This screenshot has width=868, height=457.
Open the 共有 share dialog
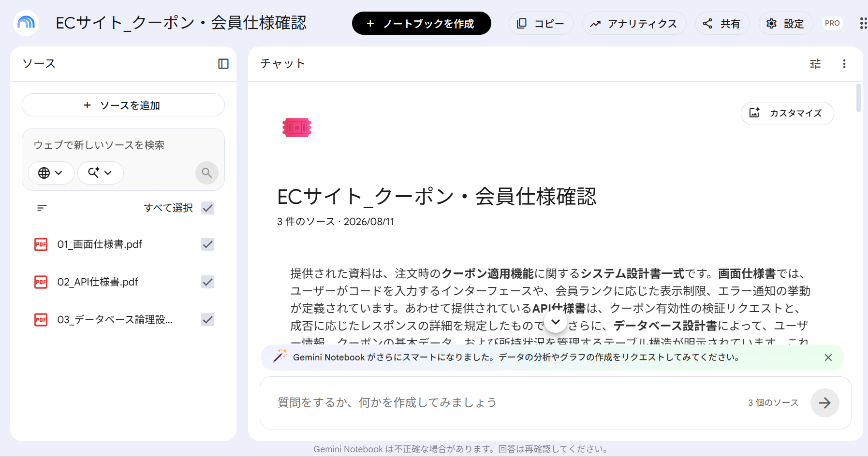(722, 23)
